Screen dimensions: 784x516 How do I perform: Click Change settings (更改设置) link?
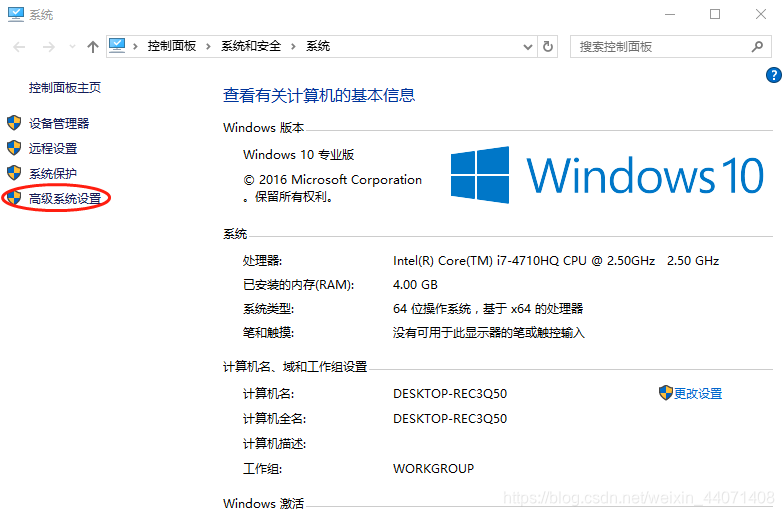pos(698,394)
